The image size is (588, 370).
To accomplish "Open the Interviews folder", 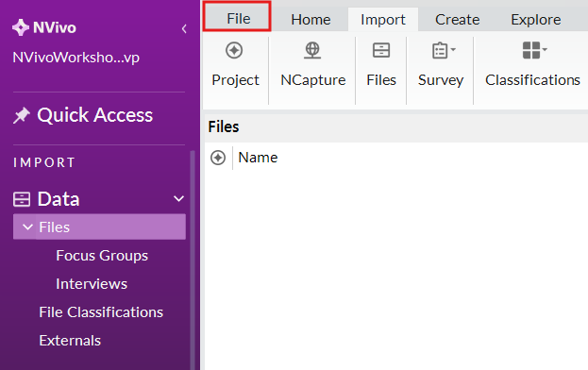I will [x=92, y=284].
